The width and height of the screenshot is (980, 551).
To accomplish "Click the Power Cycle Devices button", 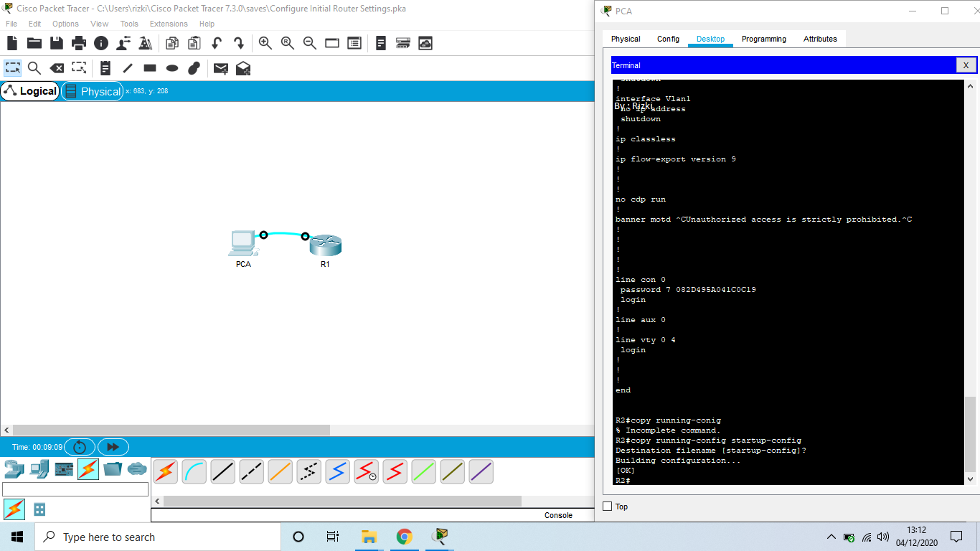I will 80,447.
